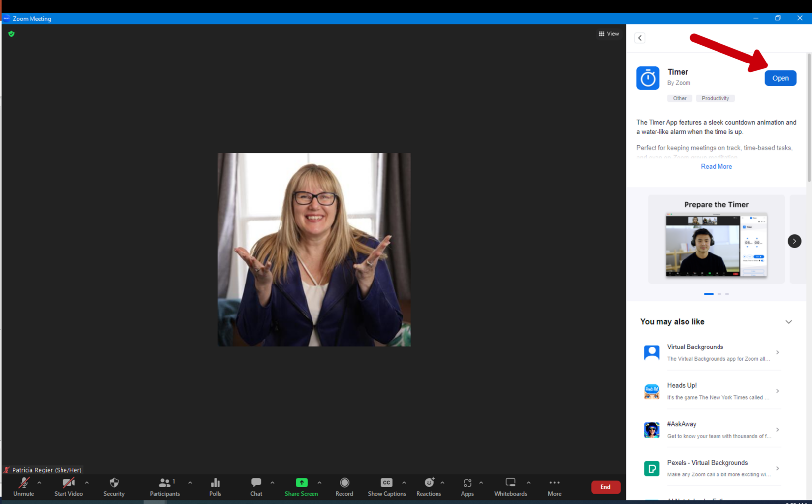Click the Read More link
The width and height of the screenshot is (812, 504).
click(716, 167)
